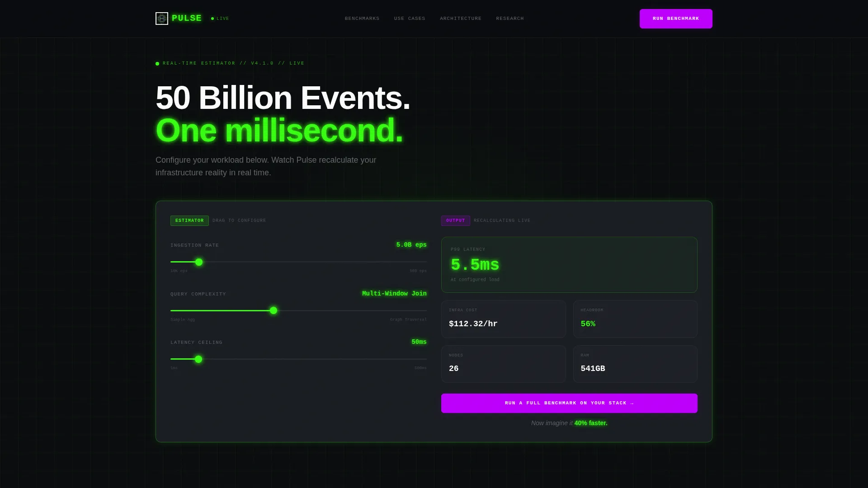The width and height of the screenshot is (868, 488).
Task: Click the INGESTION RATE label
Action: [x=195, y=245]
